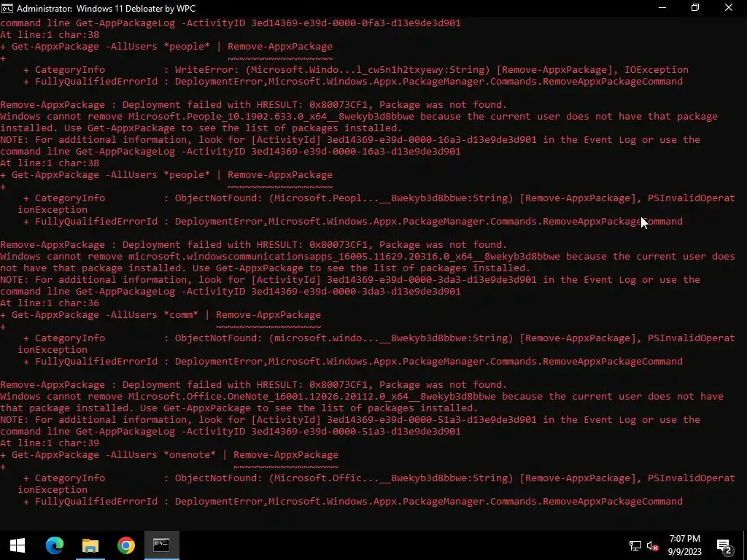The height and width of the screenshot is (560, 747).
Task: Click the "At line:1 char:36" text
Action: tap(50, 303)
